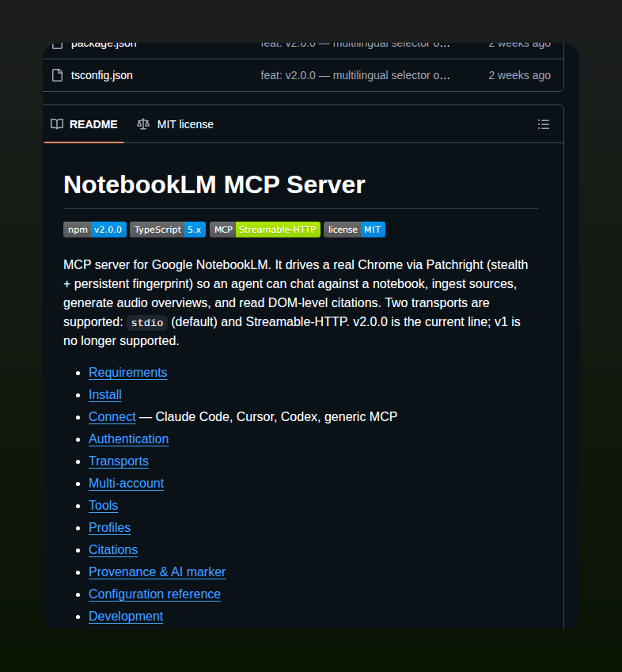Open tsconfig.json commit message link

click(x=355, y=75)
